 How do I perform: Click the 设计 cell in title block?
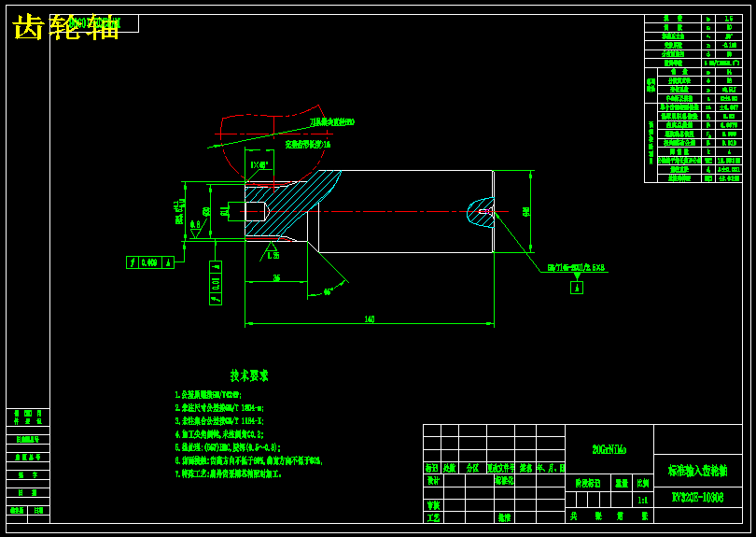[x=433, y=481]
